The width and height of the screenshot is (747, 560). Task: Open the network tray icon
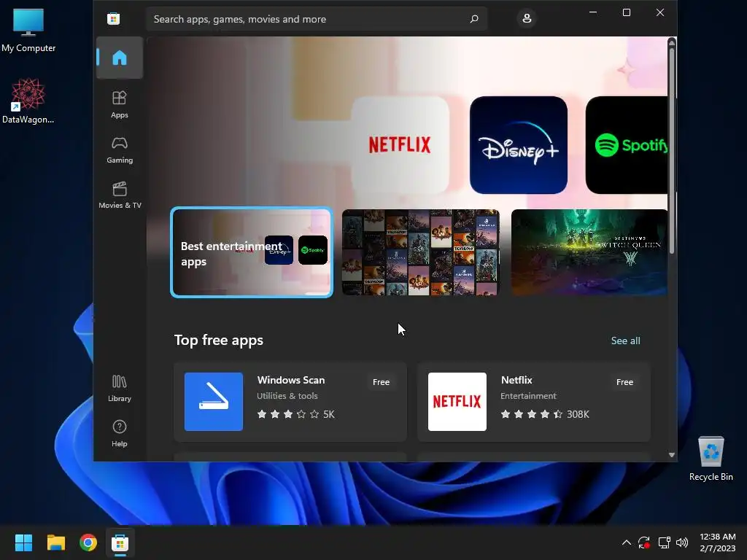664,542
